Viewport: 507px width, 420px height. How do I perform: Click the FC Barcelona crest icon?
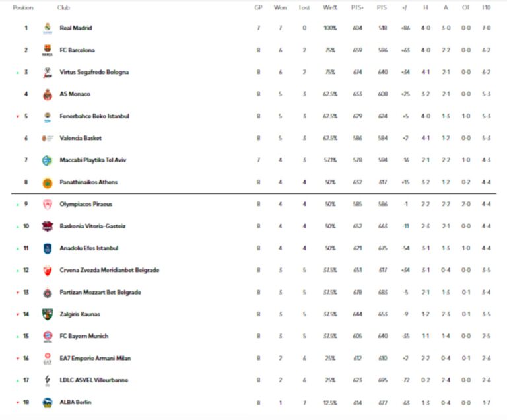click(x=47, y=50)
